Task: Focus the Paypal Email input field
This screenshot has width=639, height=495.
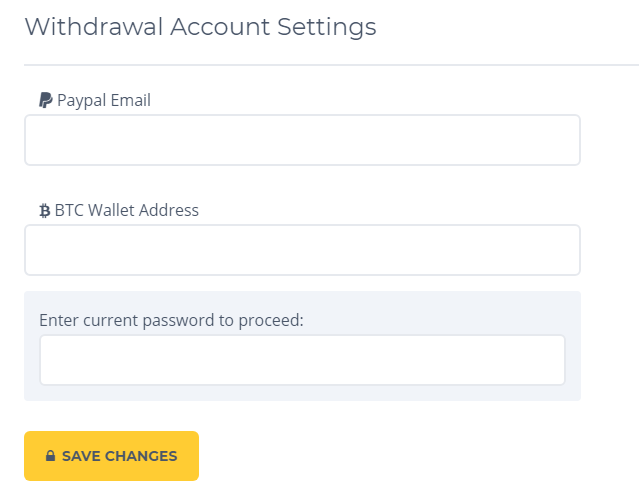Action: click(302, 140)
